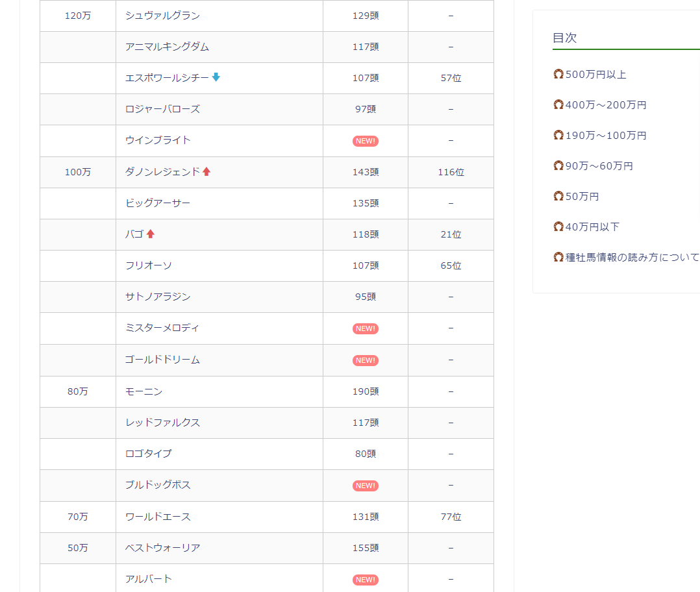Jump to 40万円以下 section
700x592 pixels.
pos(592,227)
